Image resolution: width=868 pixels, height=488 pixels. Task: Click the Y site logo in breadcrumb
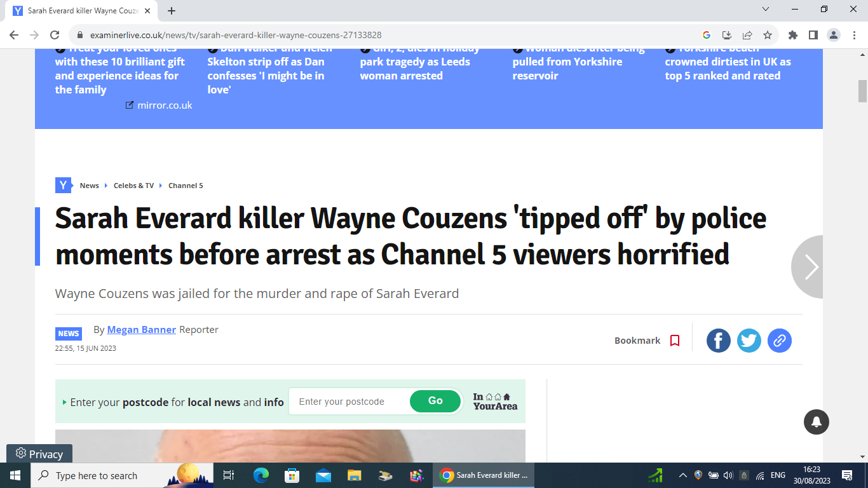click(x=63, y=186)
